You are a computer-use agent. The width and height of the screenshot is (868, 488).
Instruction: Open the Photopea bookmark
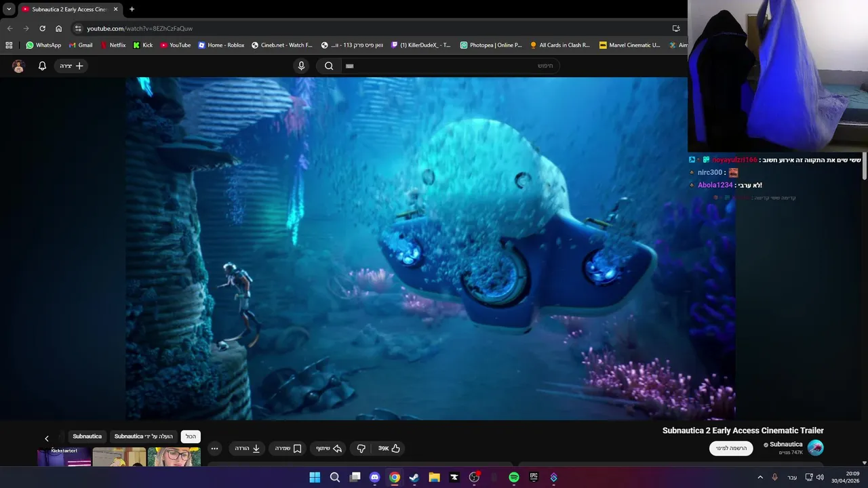pos(491,45)
